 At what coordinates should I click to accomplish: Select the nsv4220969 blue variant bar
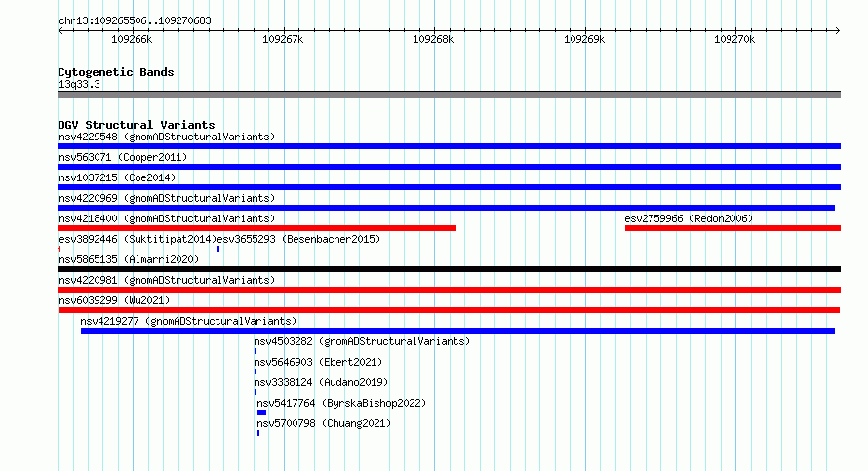click(x=446, y=208)
